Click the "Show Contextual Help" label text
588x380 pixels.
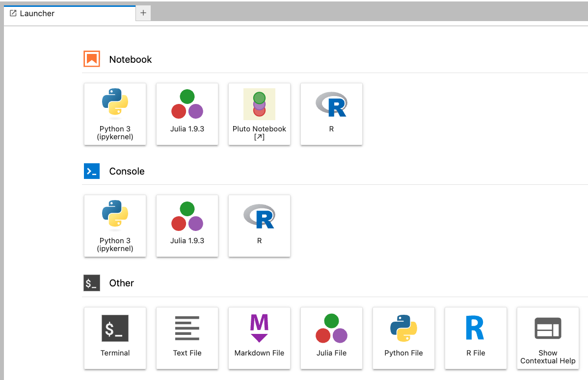(x=547, y=357)
